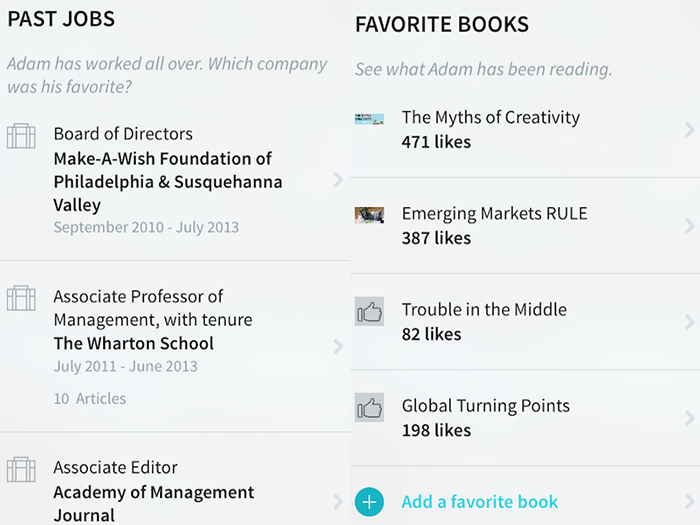Click the Wharton School building icon

21,298
